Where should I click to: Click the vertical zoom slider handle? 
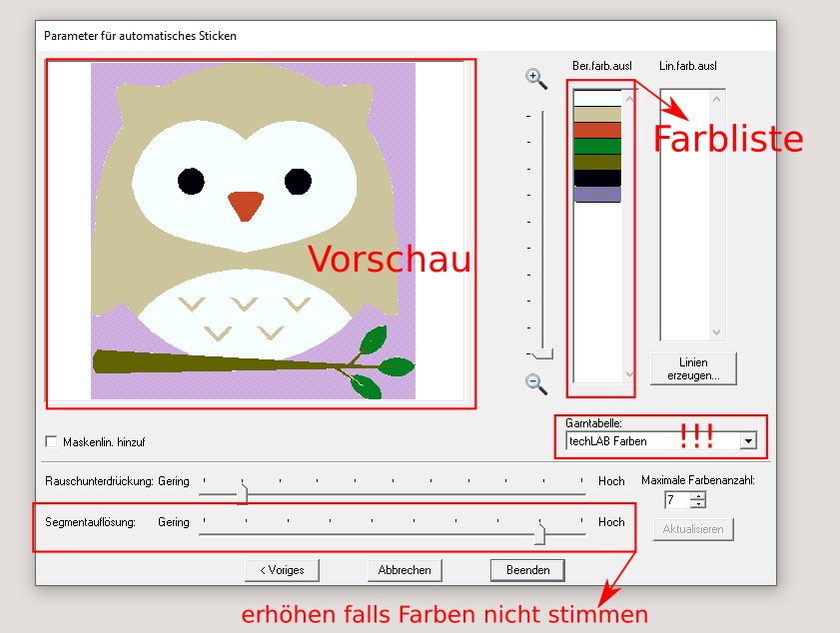pyautogui.click(x=540, y=353)
